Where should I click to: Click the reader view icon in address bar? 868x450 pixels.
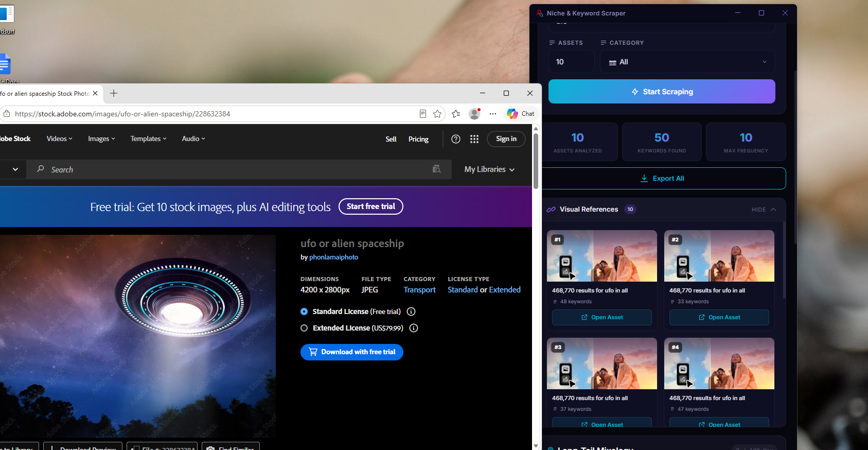click(423, 114)
